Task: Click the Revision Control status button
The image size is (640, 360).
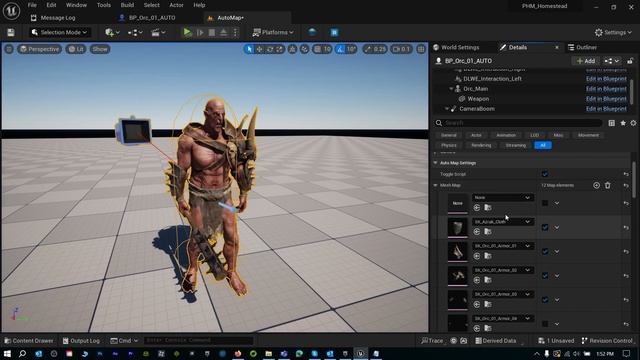Action: point(607,340)
